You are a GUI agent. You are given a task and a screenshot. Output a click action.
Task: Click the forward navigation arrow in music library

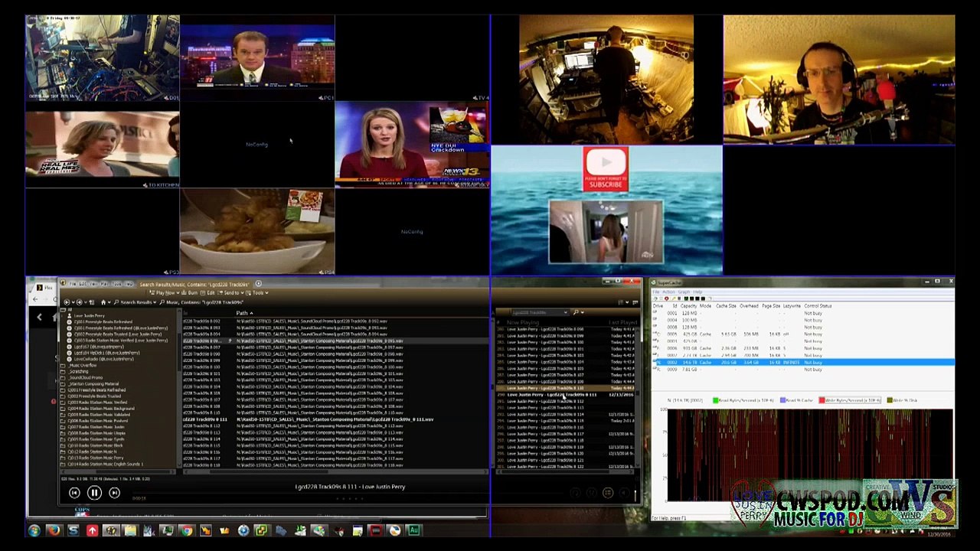[79, 302]
